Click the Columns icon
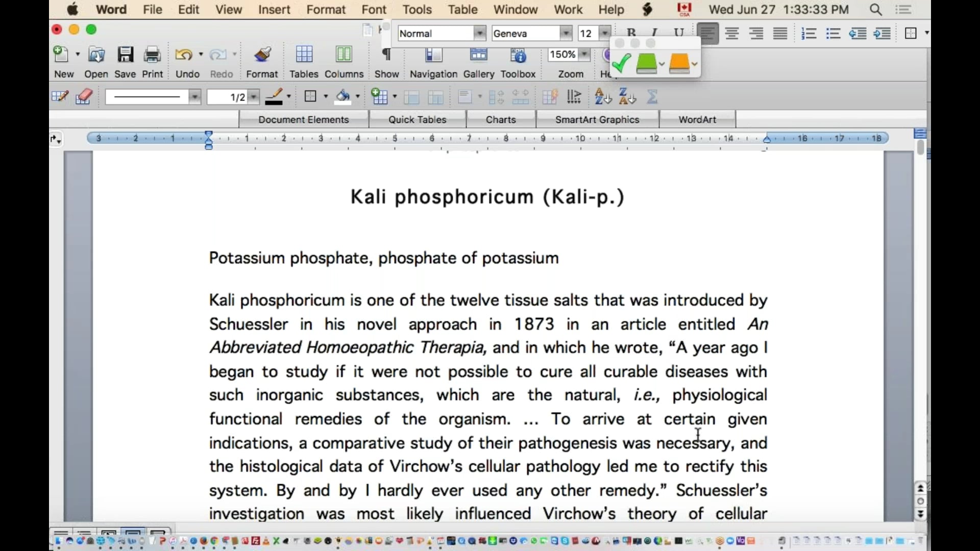Viewport: 980px width, 551px height. pyautogui.click(x=344, y=55)
